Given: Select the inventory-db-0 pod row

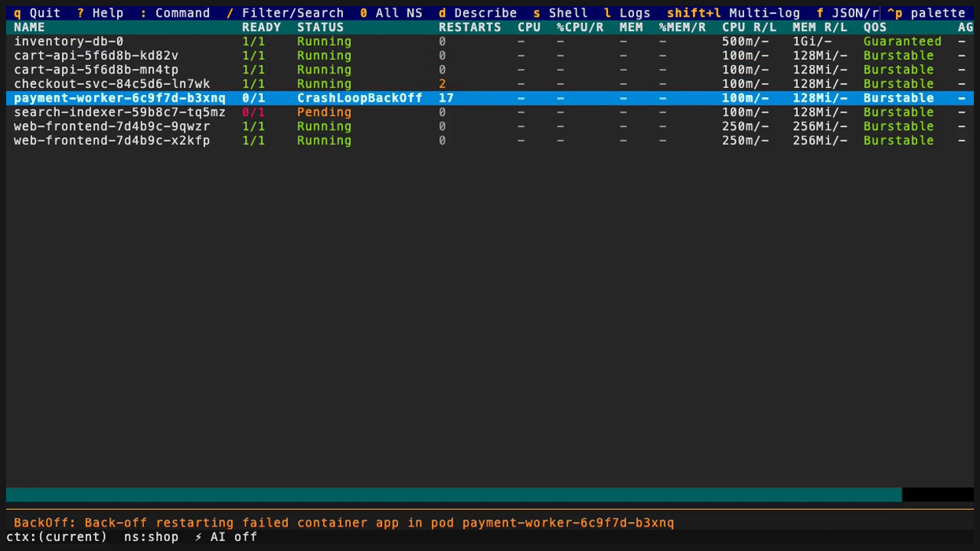Looking at the screenshot, I should coord(490,41).
